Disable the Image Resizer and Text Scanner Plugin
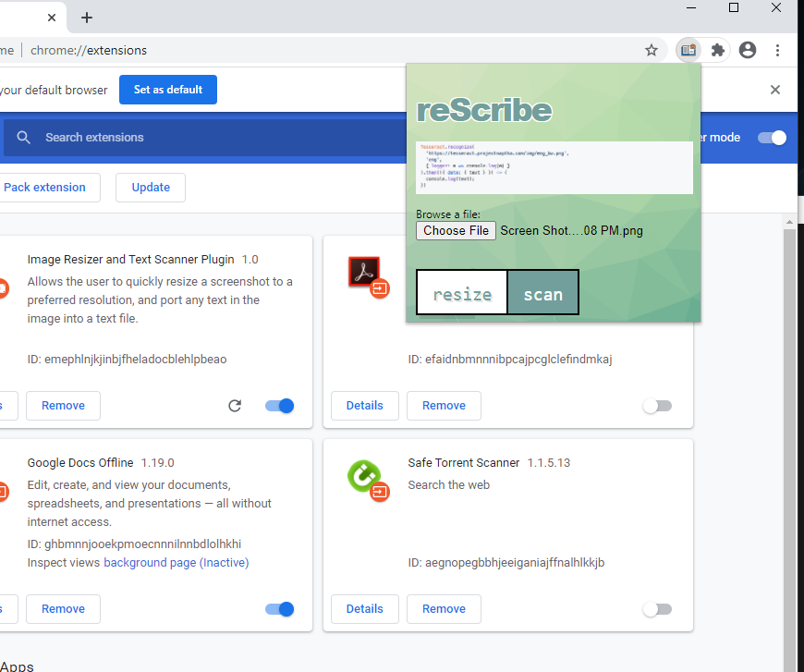Viewport: 804px width, 672px height. [x=279, y=406]
